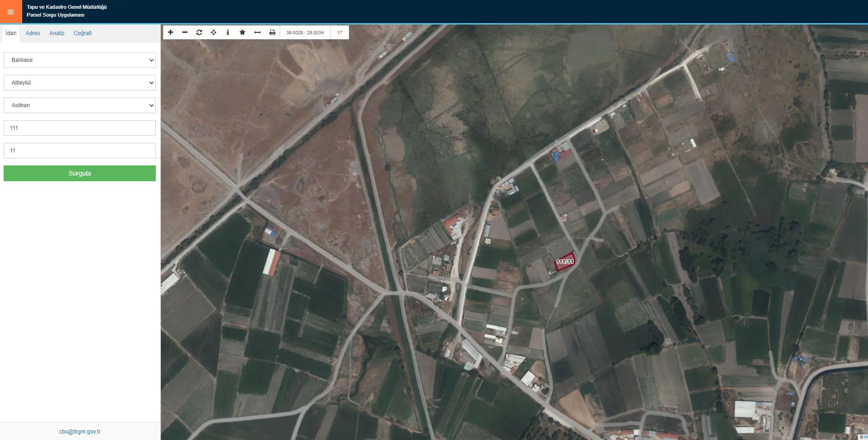Open the orange hamburger menu
Viewport: 868px width, 440px height.
pos(11,12)
